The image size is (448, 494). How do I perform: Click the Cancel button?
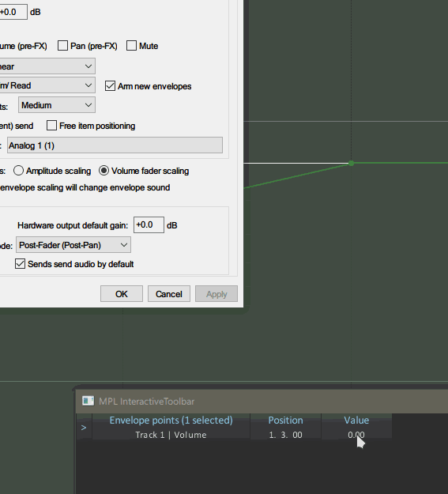pos(169,293)
